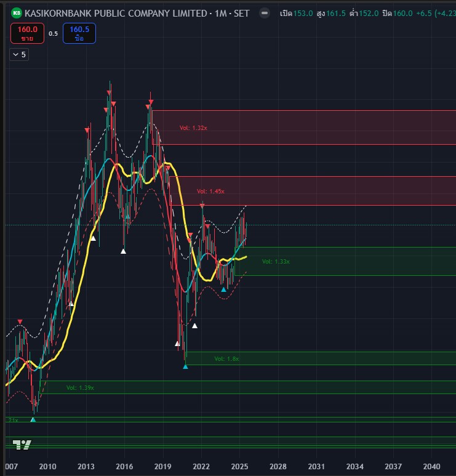Click the high price value 161.5
The image size is (456, 476).
336,14
